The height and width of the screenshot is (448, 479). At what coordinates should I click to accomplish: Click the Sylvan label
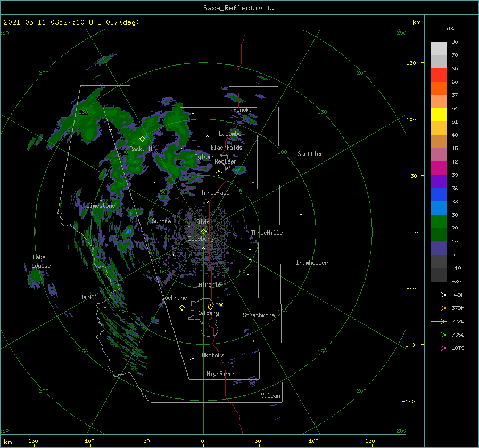204,157
